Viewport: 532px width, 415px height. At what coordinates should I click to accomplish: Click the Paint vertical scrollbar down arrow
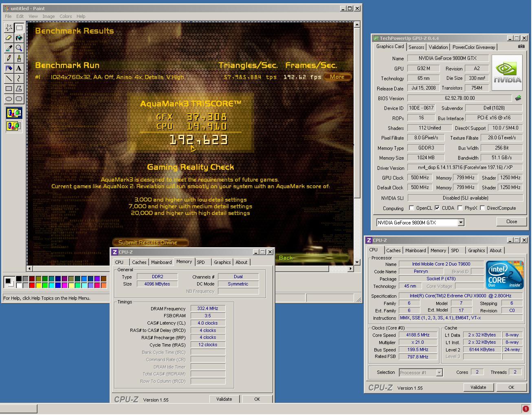tap(357, 262)
